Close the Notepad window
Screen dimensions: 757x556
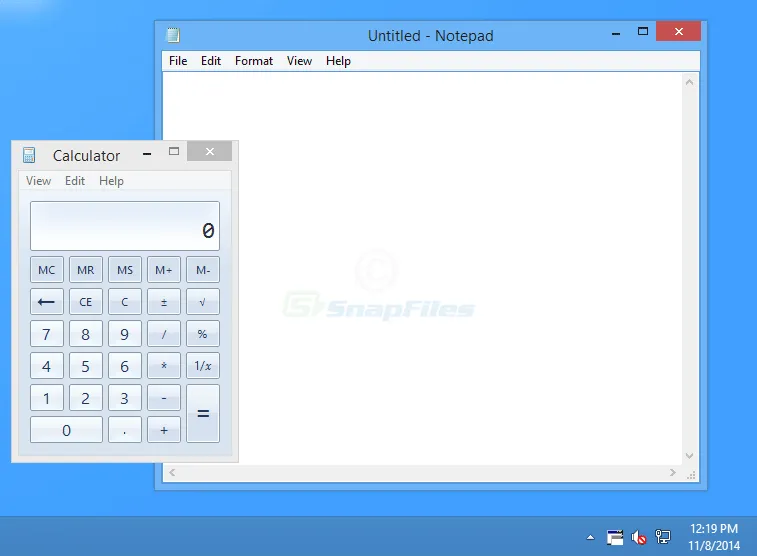(x=678, y=31)
